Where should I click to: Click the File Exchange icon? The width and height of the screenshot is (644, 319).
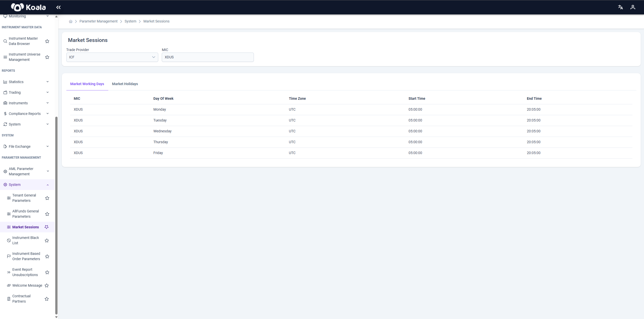(5, 146)
